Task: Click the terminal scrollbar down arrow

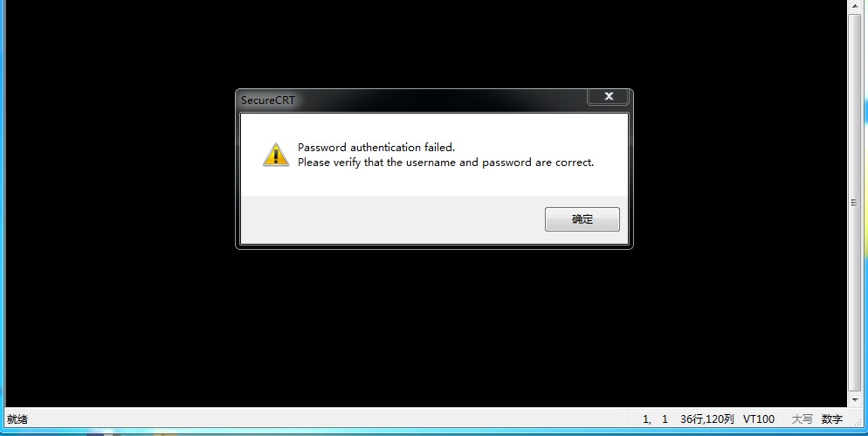Action: click(855, 399)
